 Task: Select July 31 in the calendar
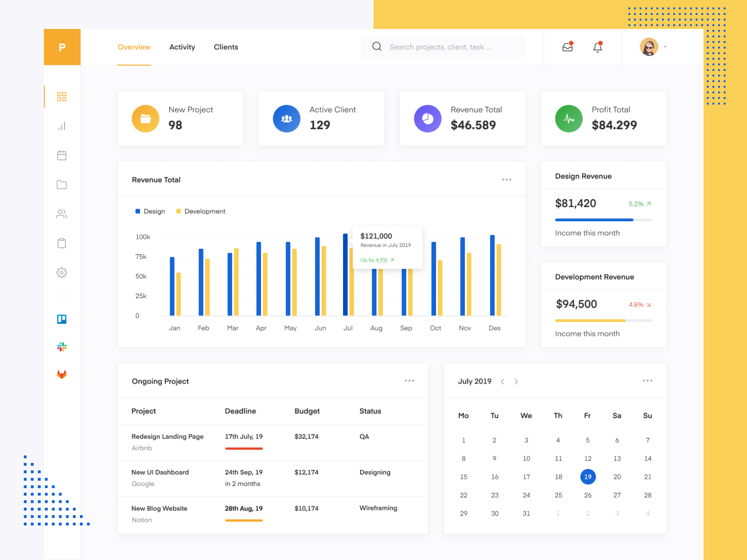pos(526,513)
